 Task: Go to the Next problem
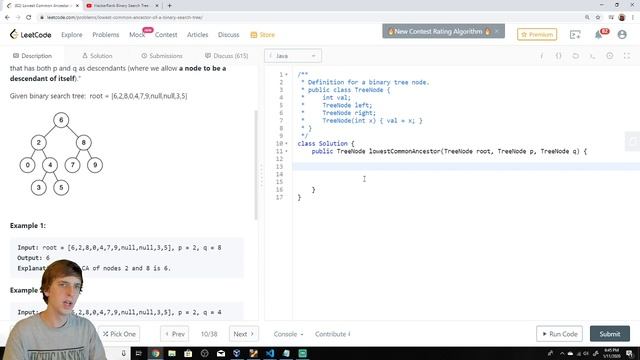[x=244, y=334]
